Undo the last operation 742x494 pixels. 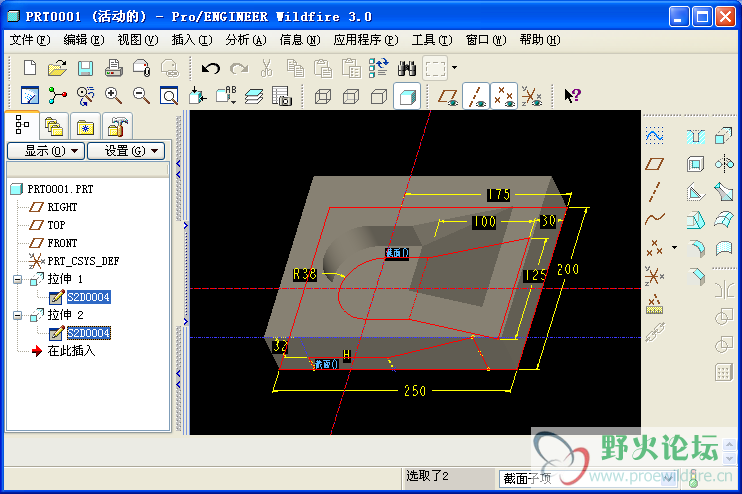tap(211, 68)
